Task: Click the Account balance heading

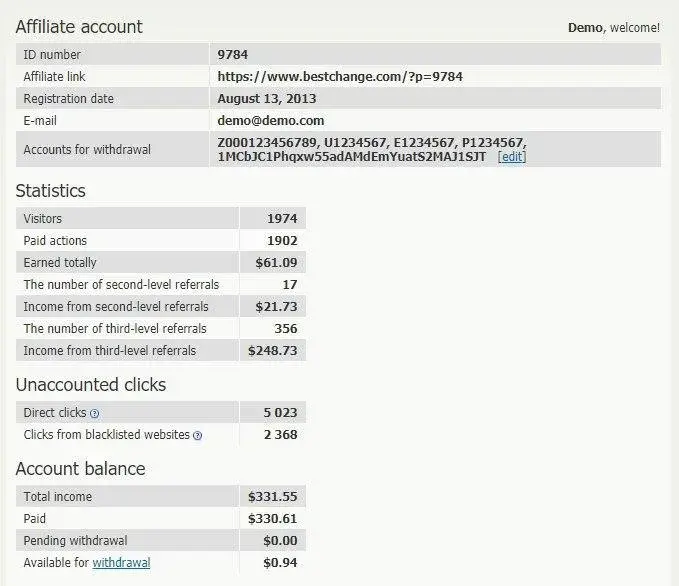Action: click(x=80, y=468)
